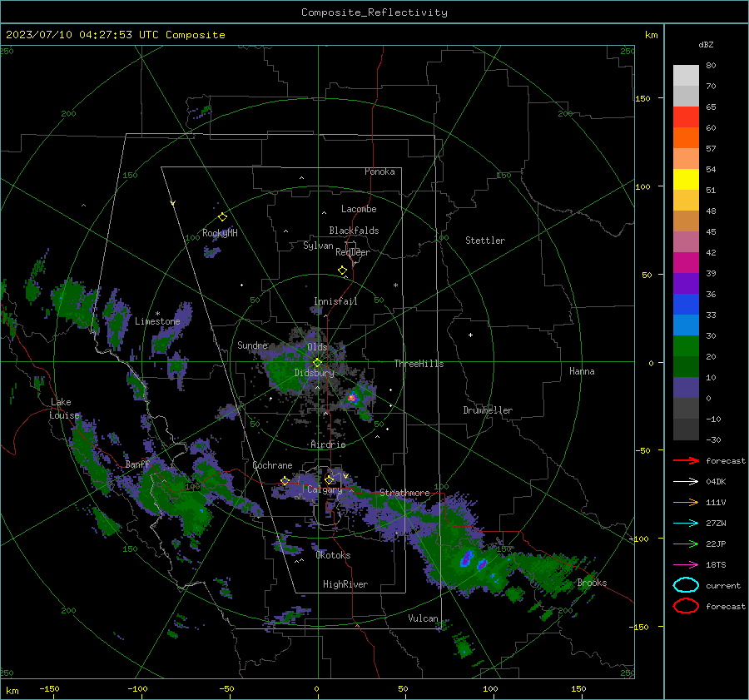Click the Lacombe city label
The height and width of the screenshot is (700, 749).
(x=359, y=209)
